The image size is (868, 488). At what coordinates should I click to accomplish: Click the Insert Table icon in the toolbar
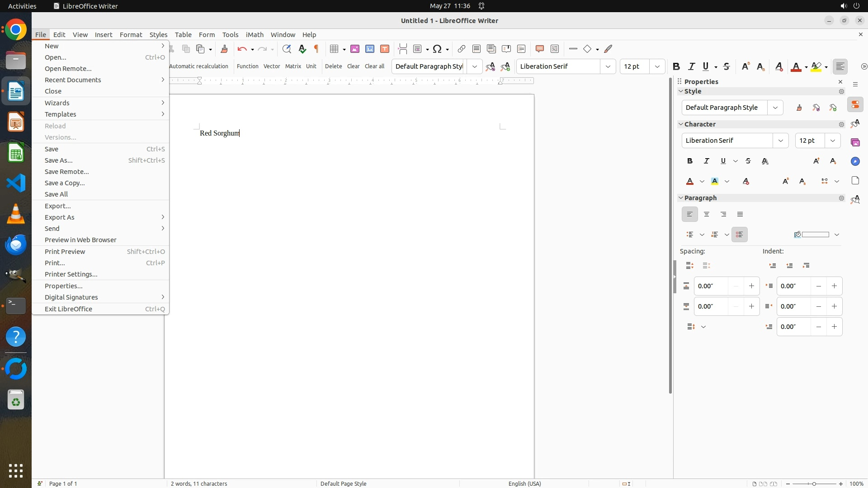pos(334,49)
